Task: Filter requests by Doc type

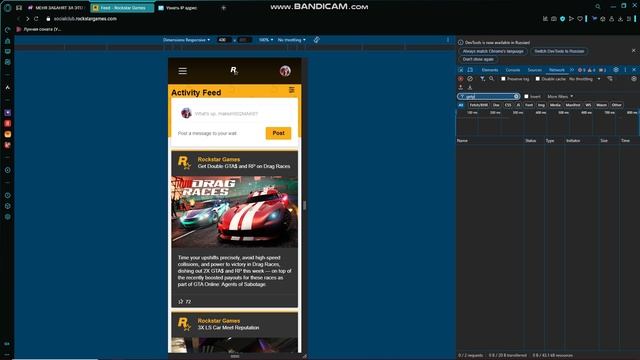Action: 496,105
